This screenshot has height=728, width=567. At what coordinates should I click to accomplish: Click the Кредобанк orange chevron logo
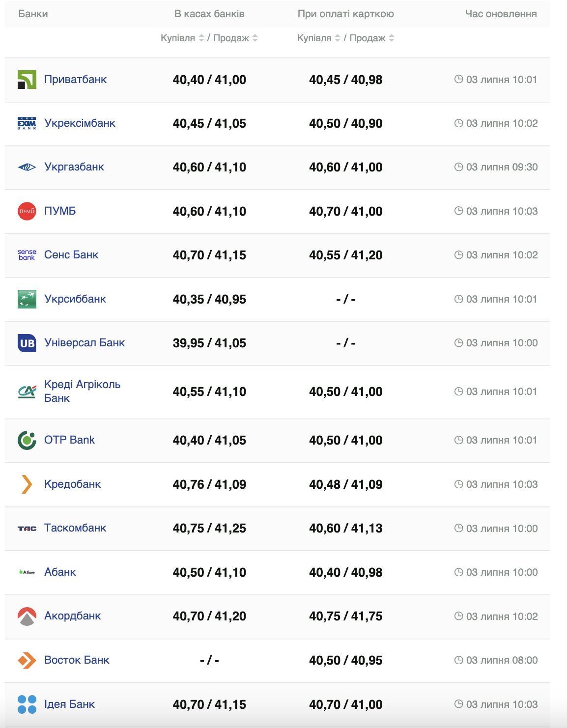tap(27, 484)
